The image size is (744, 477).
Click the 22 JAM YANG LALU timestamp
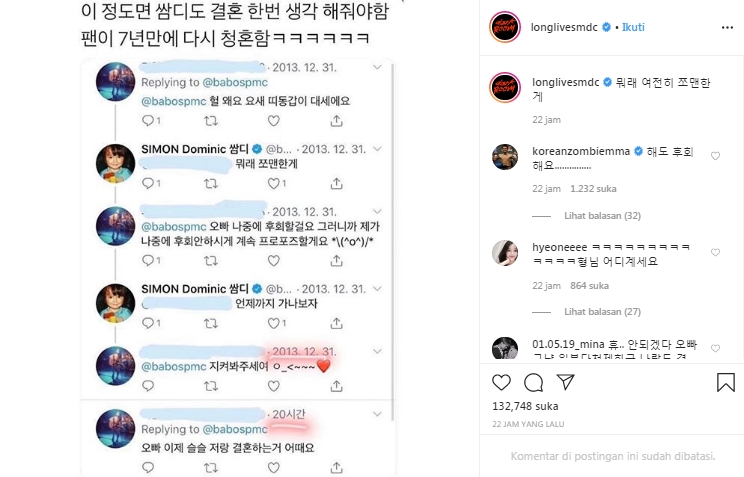click(x=528, y=424)
